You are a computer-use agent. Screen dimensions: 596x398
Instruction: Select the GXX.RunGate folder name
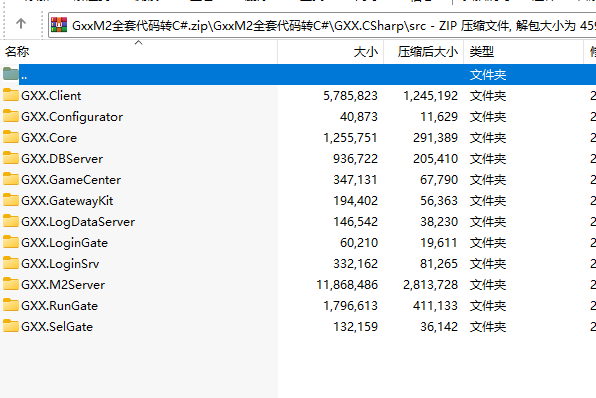coord(59,306)
